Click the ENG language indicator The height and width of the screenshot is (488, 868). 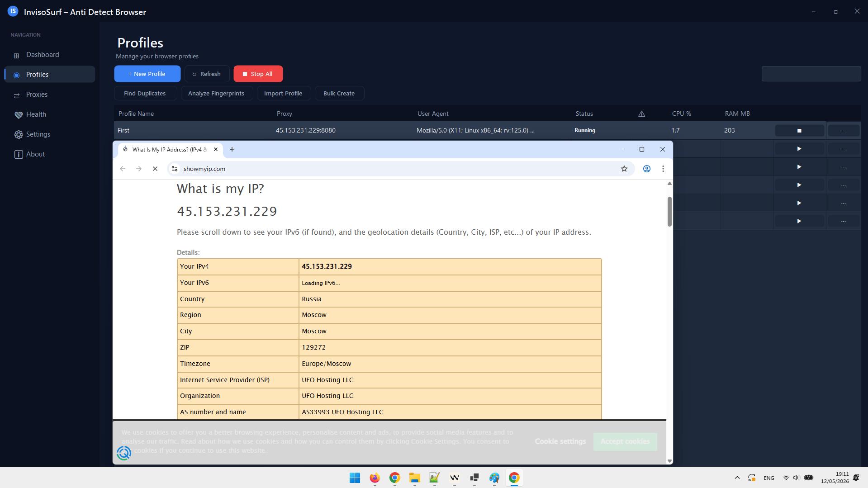[768, 478]
